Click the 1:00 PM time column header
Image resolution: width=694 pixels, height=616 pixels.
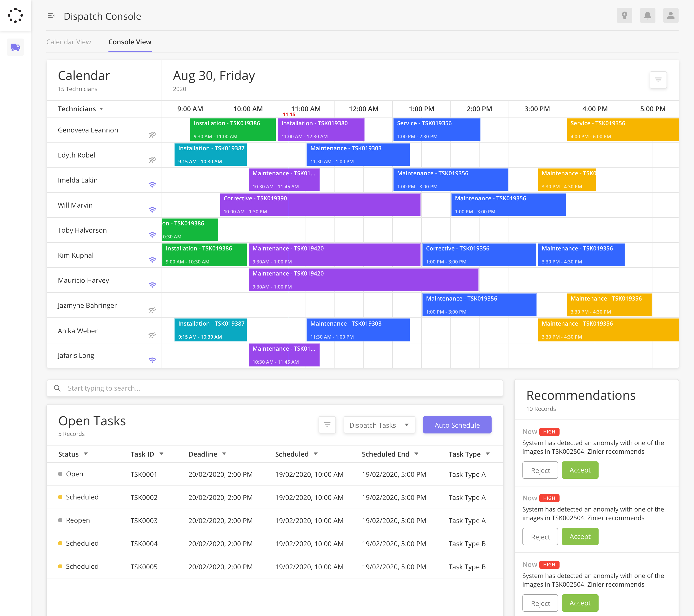click(421, 109)
